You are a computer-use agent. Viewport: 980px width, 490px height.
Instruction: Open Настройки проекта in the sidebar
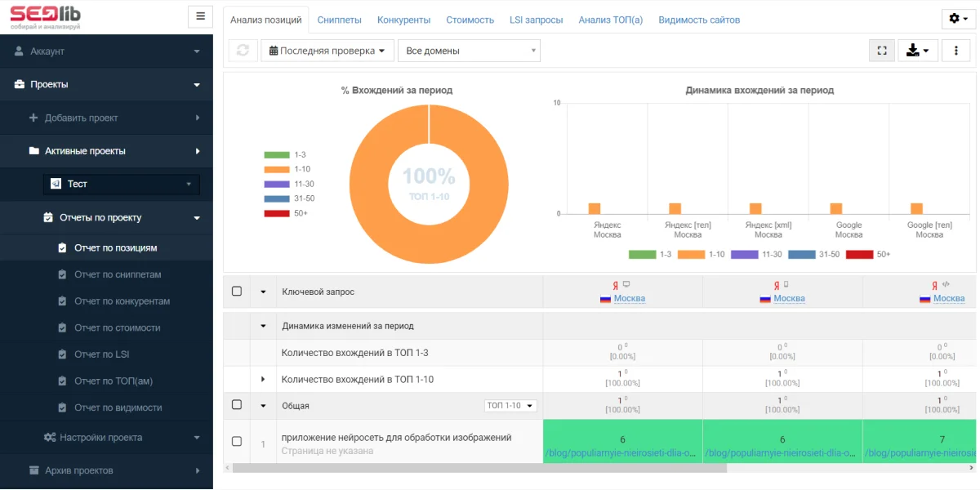[100, 438]
